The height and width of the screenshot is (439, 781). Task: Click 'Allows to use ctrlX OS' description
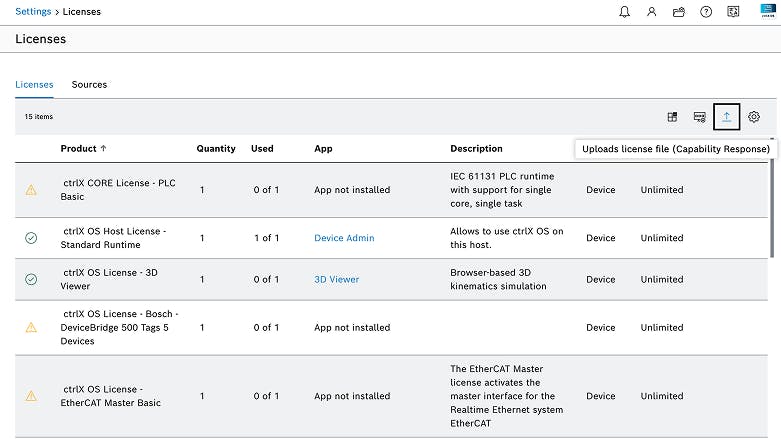point(507,238)
